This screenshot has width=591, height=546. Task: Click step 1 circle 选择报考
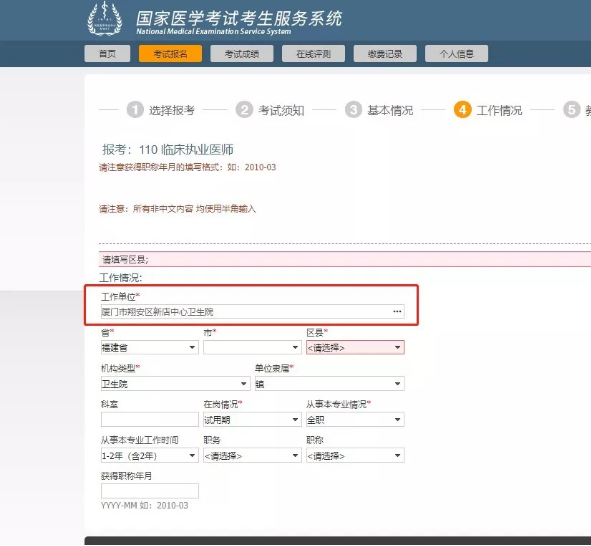(135, 110)
